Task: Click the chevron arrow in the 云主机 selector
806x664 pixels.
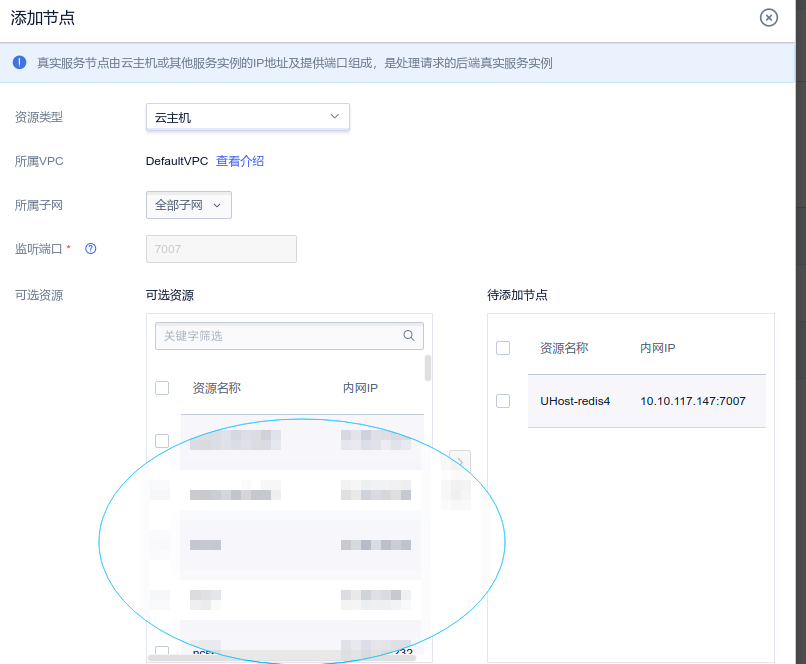Action: tap(335, 117)
